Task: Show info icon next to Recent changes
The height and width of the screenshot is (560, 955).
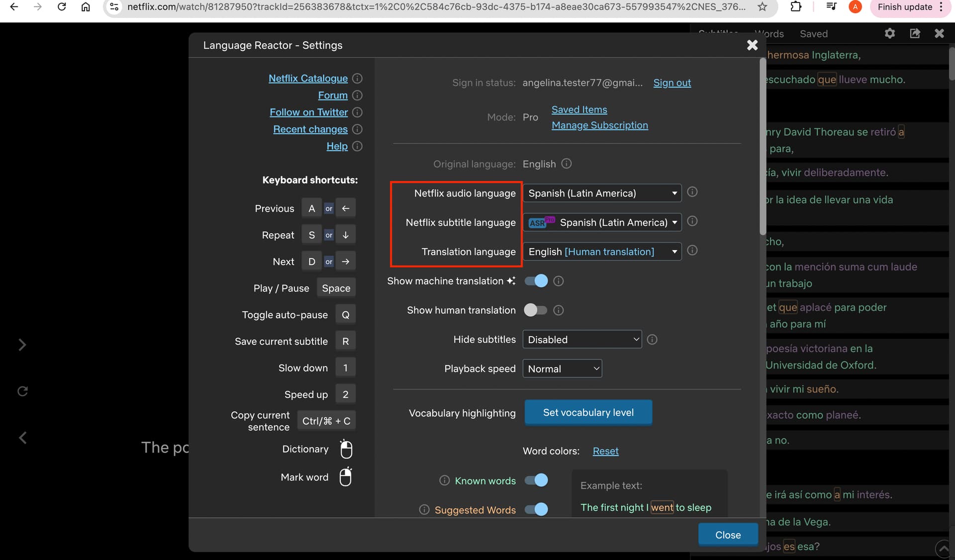Action: point(357,129)
